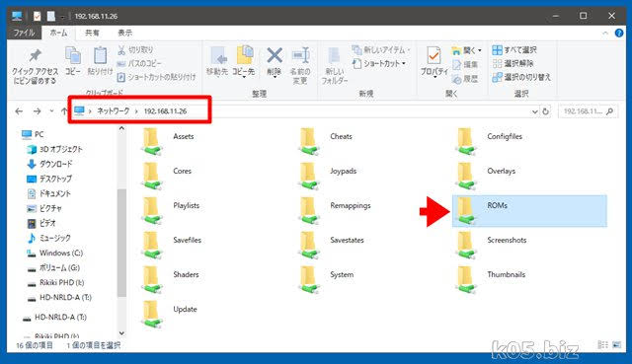This screenshot has height=364, width=632.
Task: Select the Cut scissors command
Action: tap(135, 50)
